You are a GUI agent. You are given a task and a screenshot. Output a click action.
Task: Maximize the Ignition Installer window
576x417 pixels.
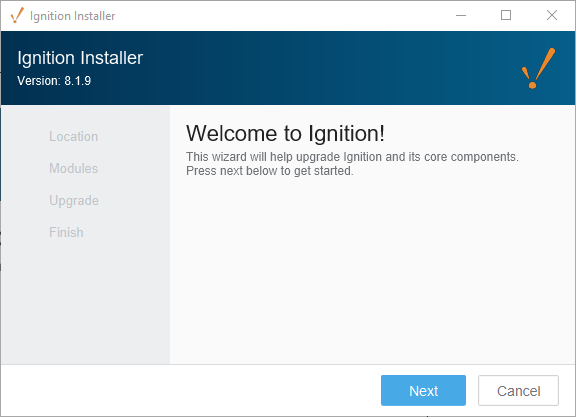[x=506, y=15]
